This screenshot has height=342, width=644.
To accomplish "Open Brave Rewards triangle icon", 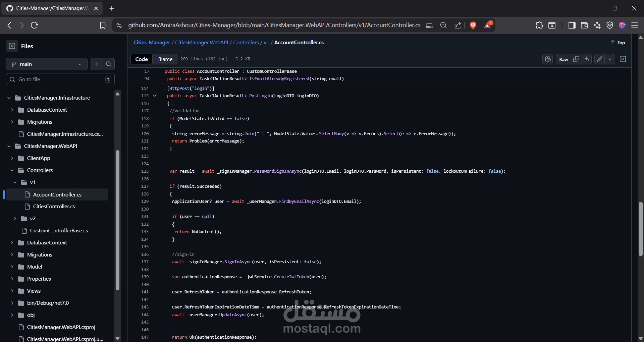I will pos(488,25).
